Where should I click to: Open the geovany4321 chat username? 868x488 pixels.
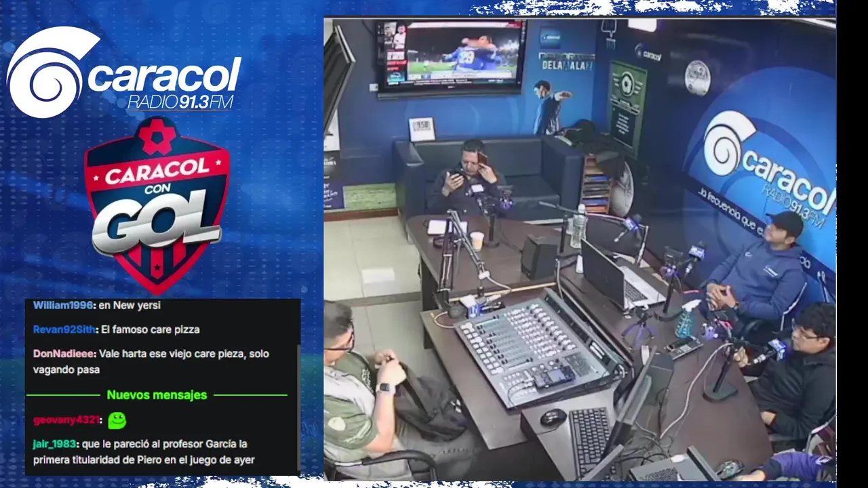67,420
